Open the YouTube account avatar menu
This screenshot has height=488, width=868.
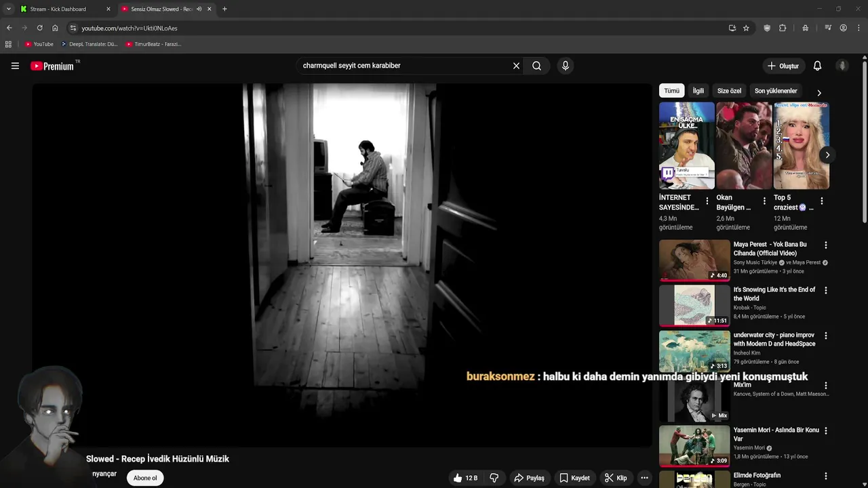[842, 66]
